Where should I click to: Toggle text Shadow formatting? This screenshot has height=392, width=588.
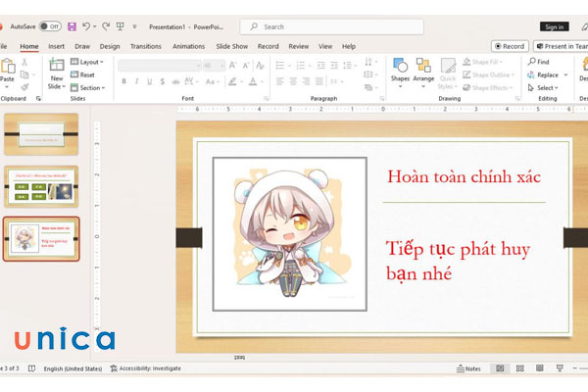pos(163,81)
